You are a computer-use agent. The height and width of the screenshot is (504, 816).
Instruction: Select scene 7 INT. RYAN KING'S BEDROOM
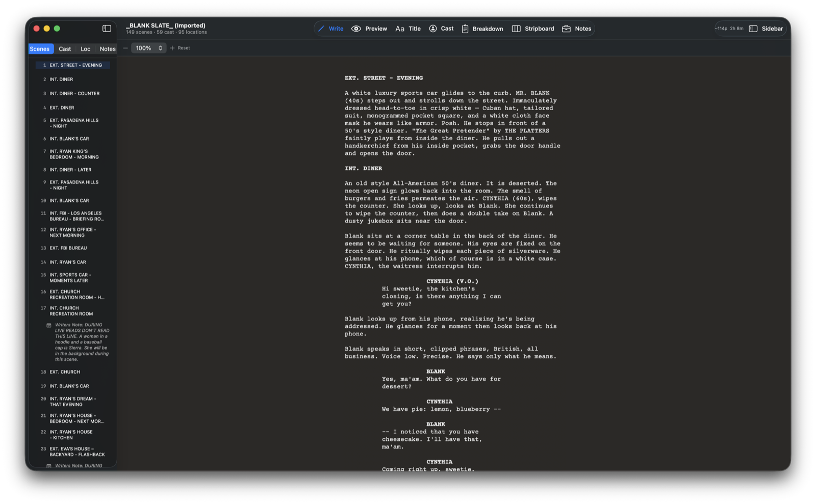tap(73, 154)
